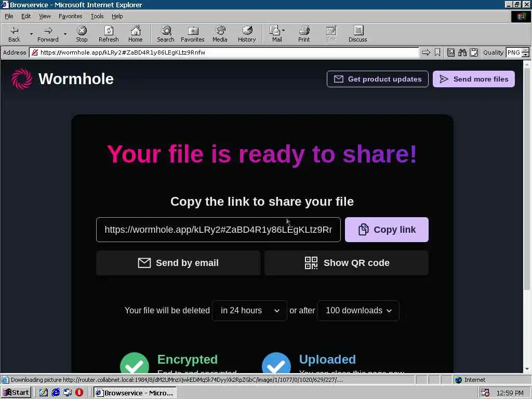Screen dimensions: 532x399
Task: Click the Copy link button
Action: (387, 230)
